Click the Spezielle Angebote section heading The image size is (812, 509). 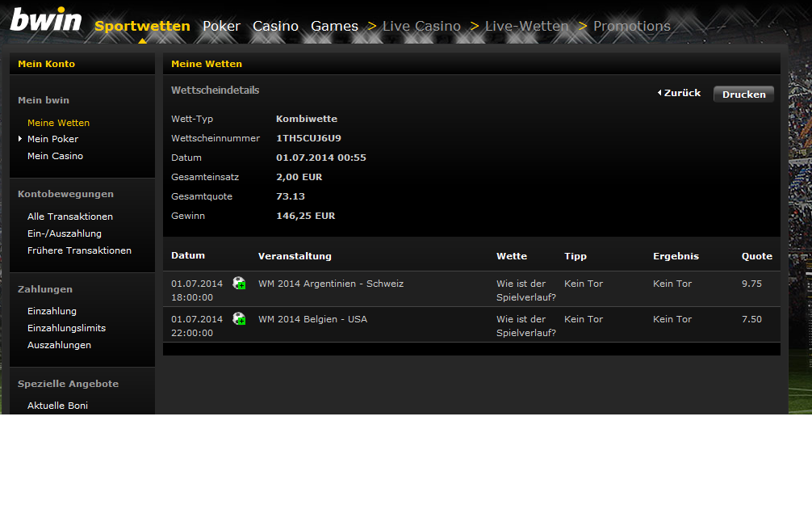click(69, 384)
